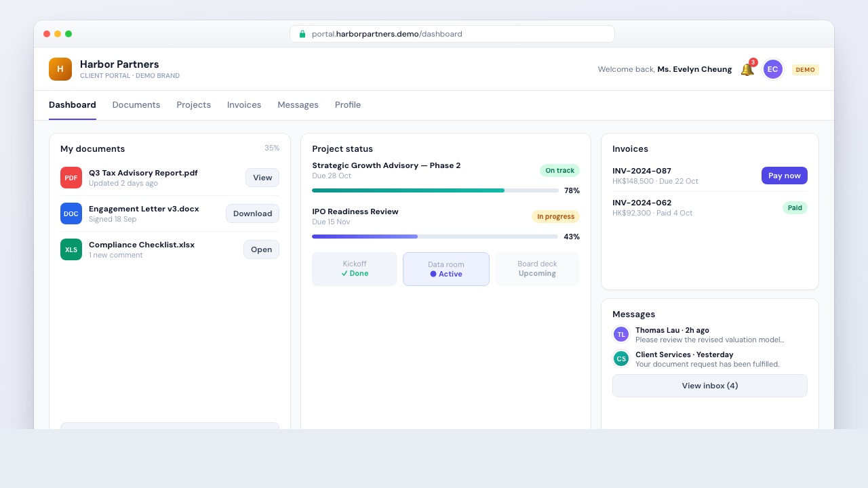This screenshot has height=488, width=868.
Task: Pay now invoice INV-2024-087
Action: click(785, 176)
